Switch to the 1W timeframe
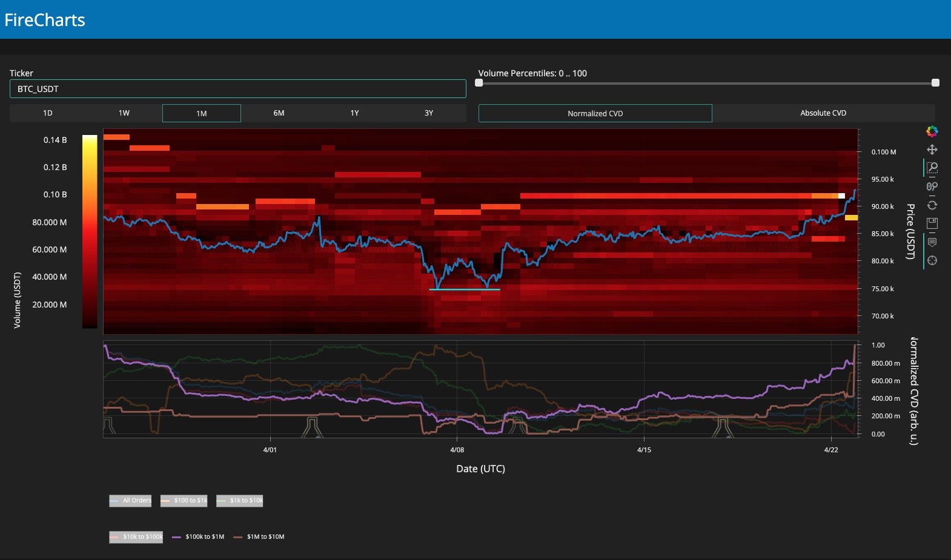 tap(124, 113)
